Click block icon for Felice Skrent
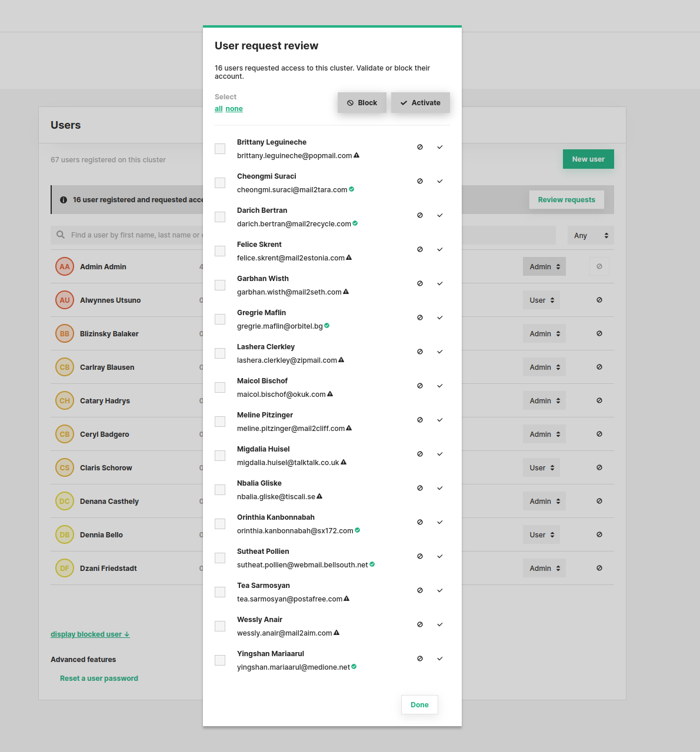The image size is (700, 752). [x=420, y=249]
